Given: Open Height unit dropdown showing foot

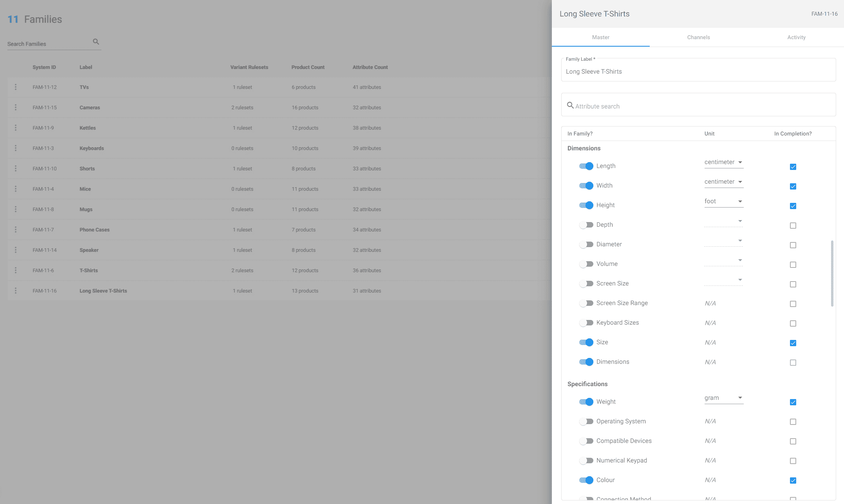Looking at the screenshot, I should coord(724,202).
